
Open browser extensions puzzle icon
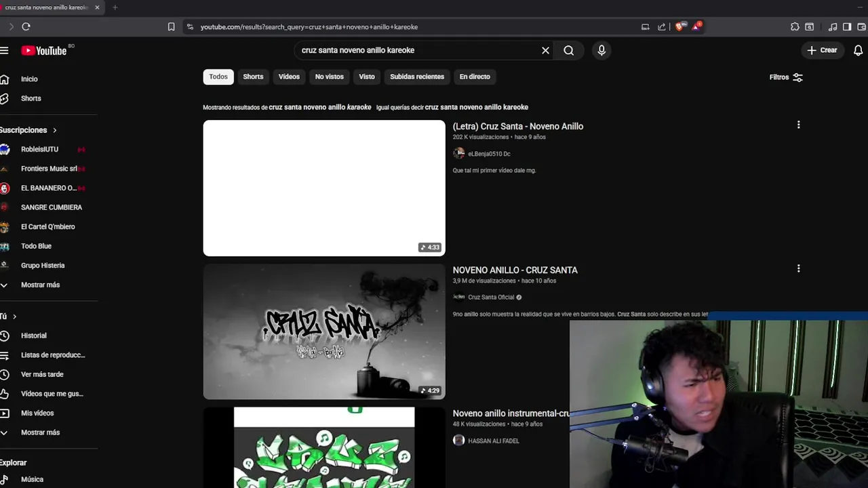click(x=795, y=27)
